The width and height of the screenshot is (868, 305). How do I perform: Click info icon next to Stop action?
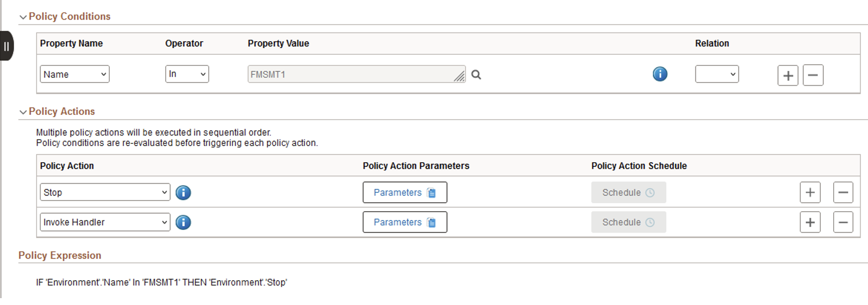[183, 193]
